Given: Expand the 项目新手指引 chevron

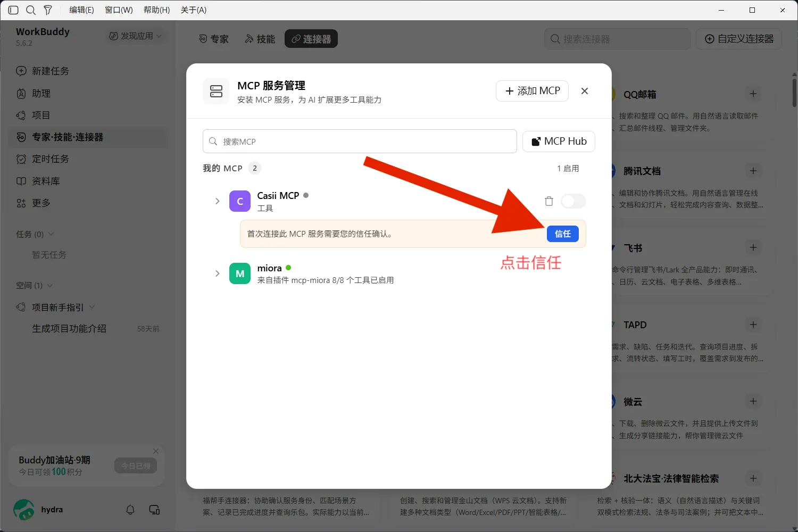Looking at the screenshot, I should click(92, 307).
